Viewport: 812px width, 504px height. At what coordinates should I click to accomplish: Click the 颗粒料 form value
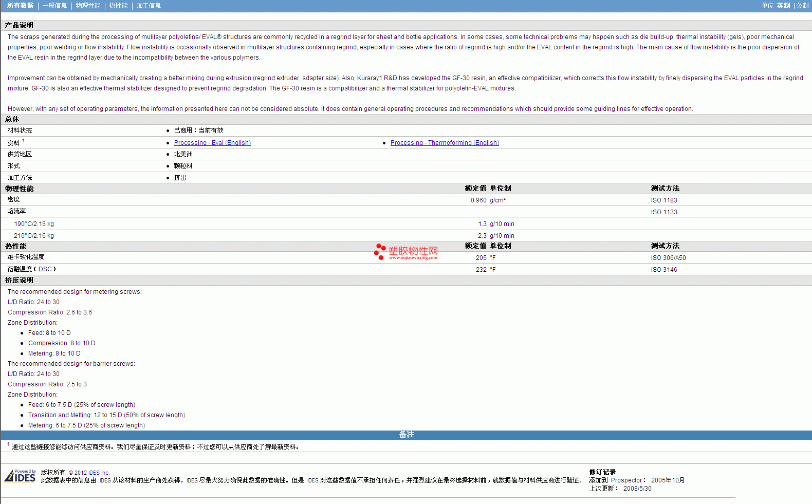183,166
